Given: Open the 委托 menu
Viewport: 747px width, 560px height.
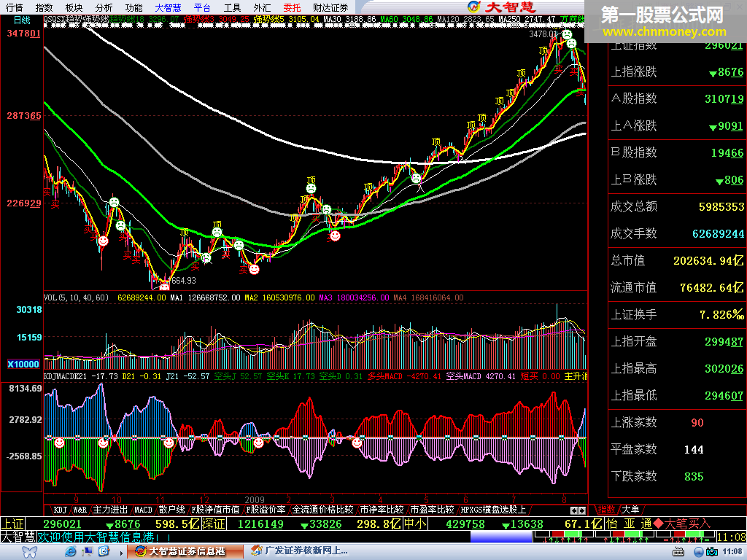Looking at the screenshot, I should click(x=292, y=7).
